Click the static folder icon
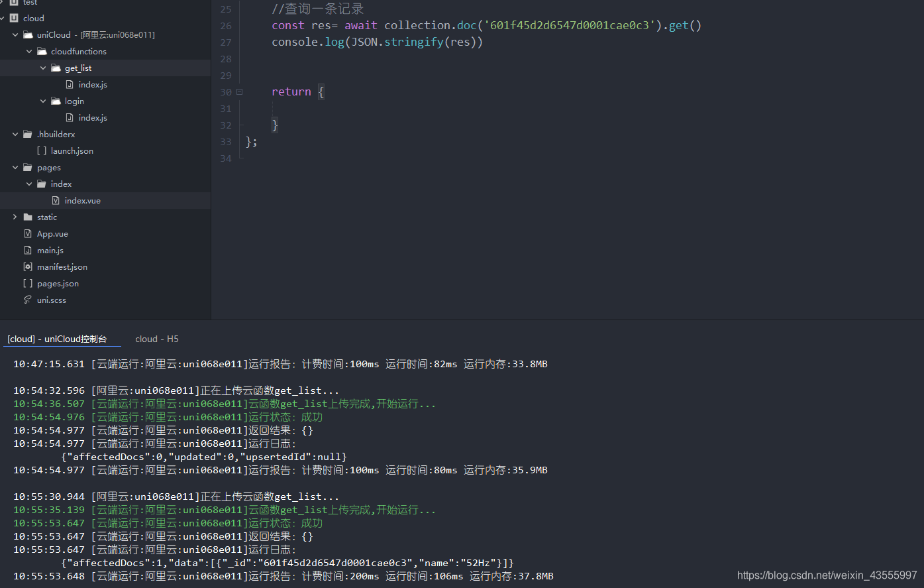 coord(28,217)
